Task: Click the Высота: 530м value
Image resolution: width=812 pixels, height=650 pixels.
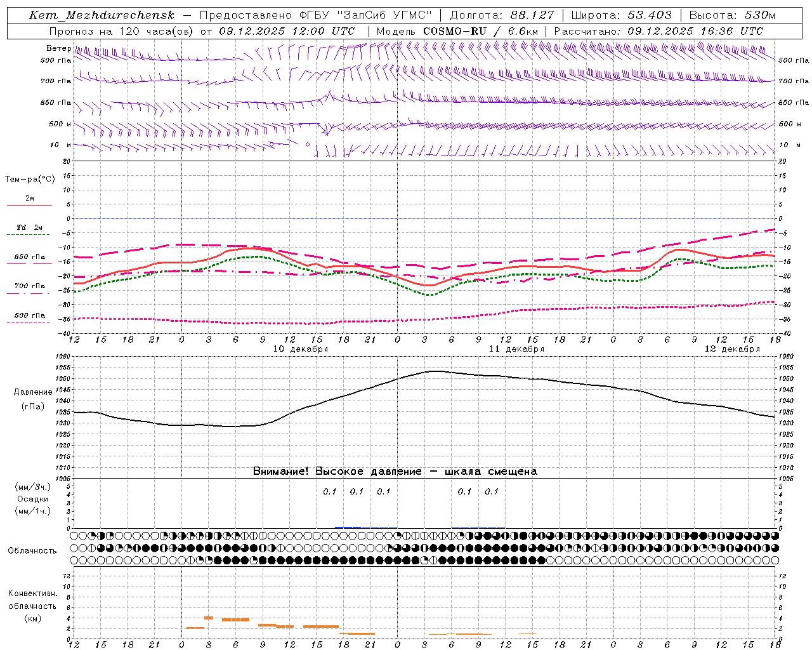Action: click(x=732, y=15)
